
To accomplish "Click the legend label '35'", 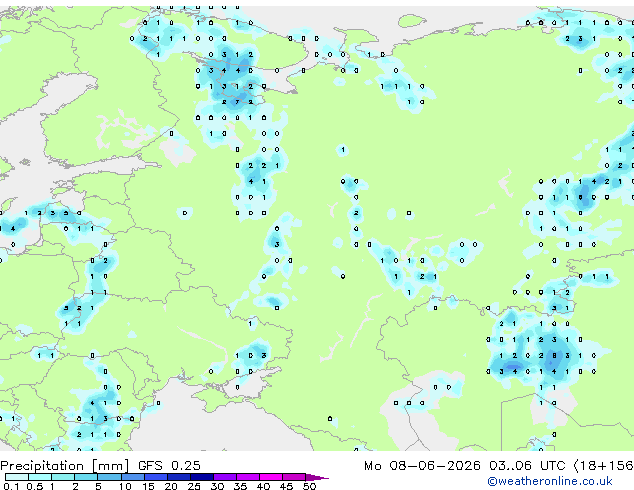I will [240, 486].
